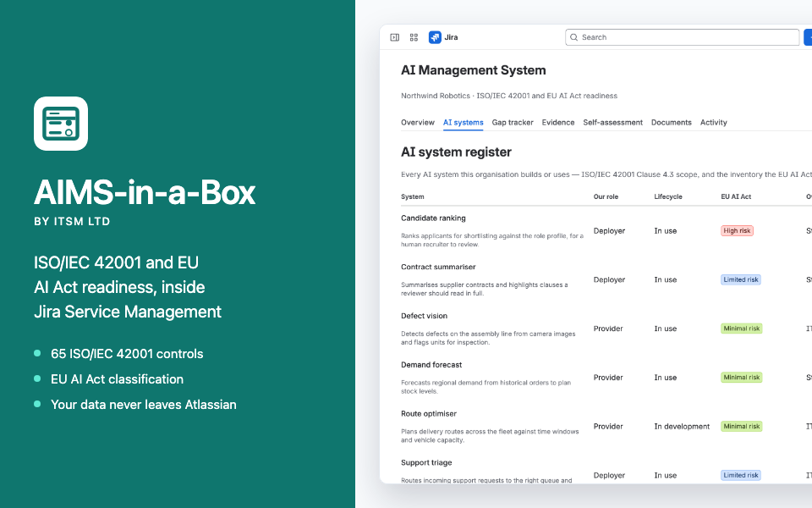Click Deployer role in Candidate ranking row

click(609, 230)
